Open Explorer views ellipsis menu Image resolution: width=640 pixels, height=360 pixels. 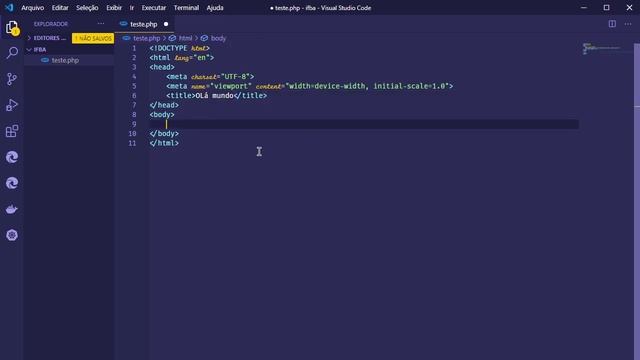tap(101, 24)
